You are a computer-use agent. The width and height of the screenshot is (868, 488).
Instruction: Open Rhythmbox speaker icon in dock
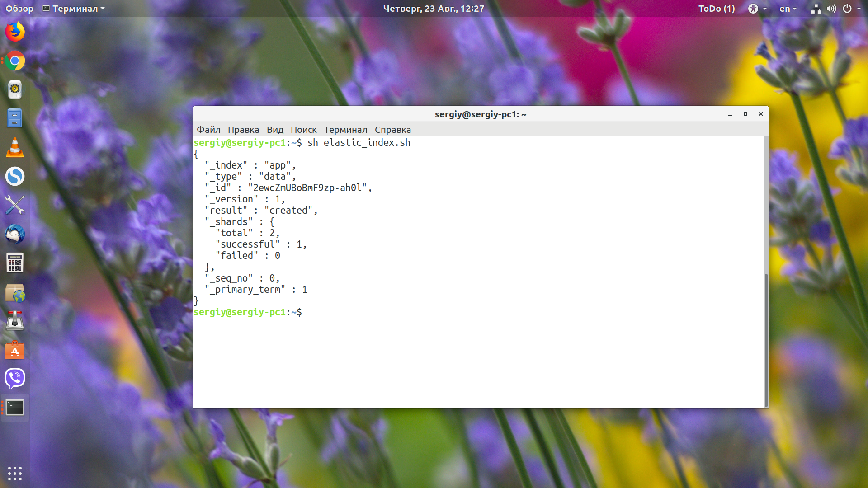point(15,89)
